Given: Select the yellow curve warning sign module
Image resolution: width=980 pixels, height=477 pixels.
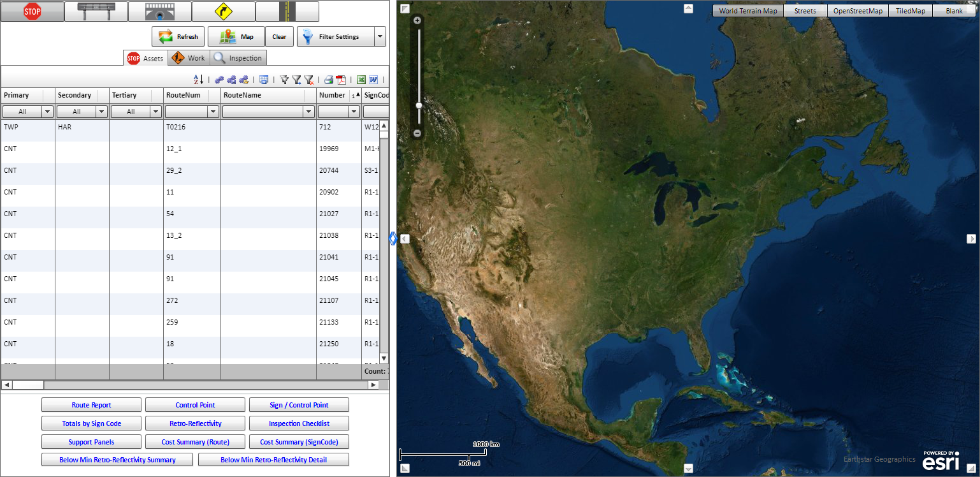Looking at the screenshot, I should [223, 11].
